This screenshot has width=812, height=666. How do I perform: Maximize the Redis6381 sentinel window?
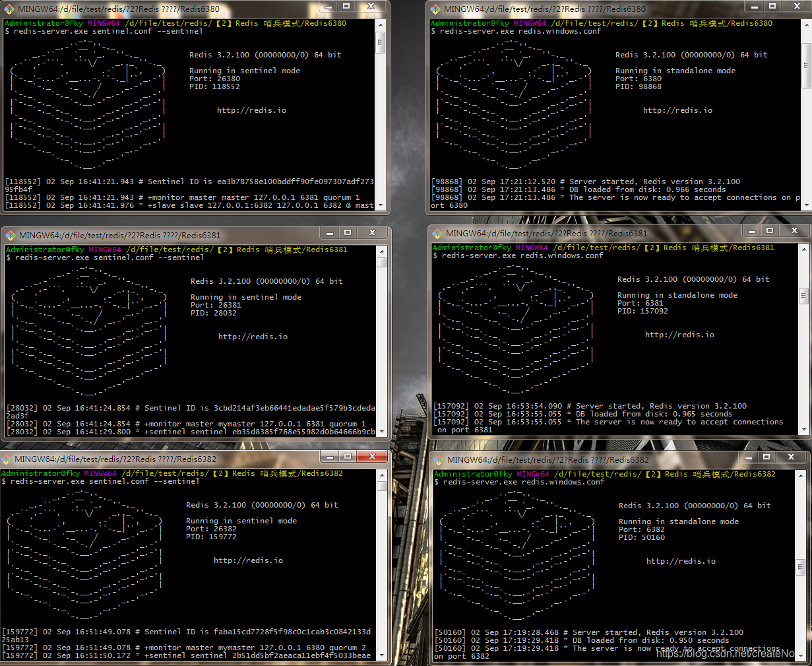click(x=348, y=232)
